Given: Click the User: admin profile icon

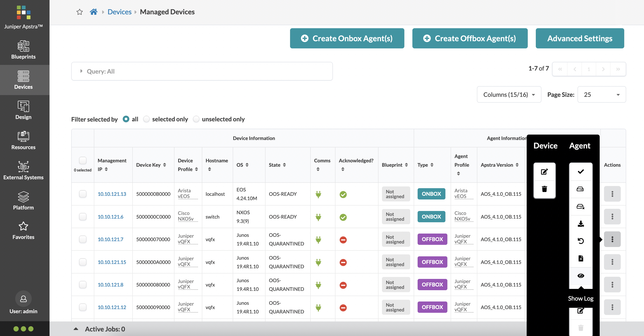Looking at the screenshot, I should (x=23, y=298).
